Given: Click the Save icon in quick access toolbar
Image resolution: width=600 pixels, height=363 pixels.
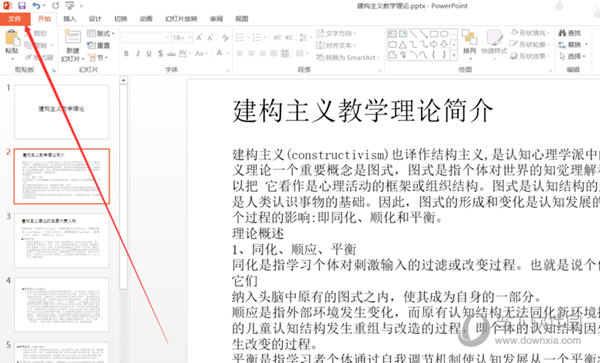Looking at the screenshot, I should click(x=22, y=5).
